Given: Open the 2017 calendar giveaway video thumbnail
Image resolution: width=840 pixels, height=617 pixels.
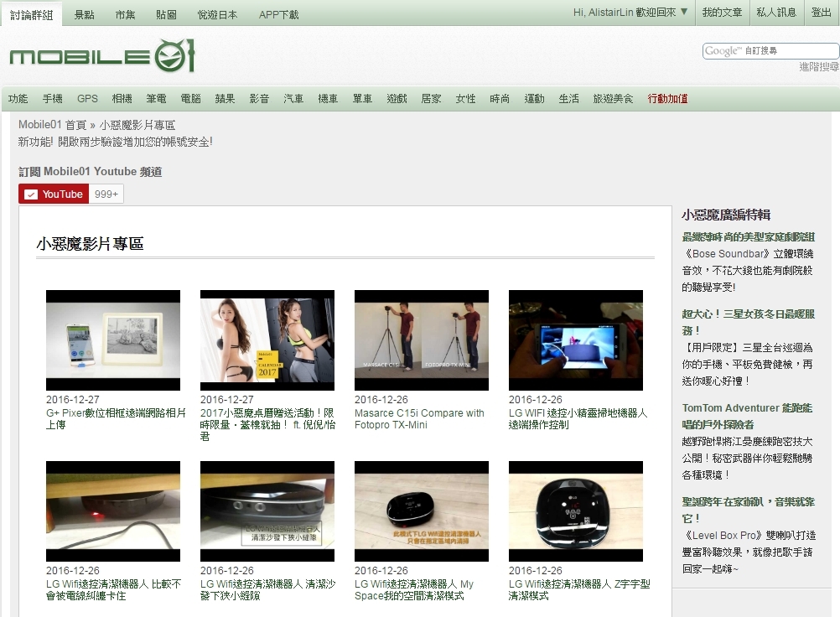Looking at the screenshot, I should [267, 340].
